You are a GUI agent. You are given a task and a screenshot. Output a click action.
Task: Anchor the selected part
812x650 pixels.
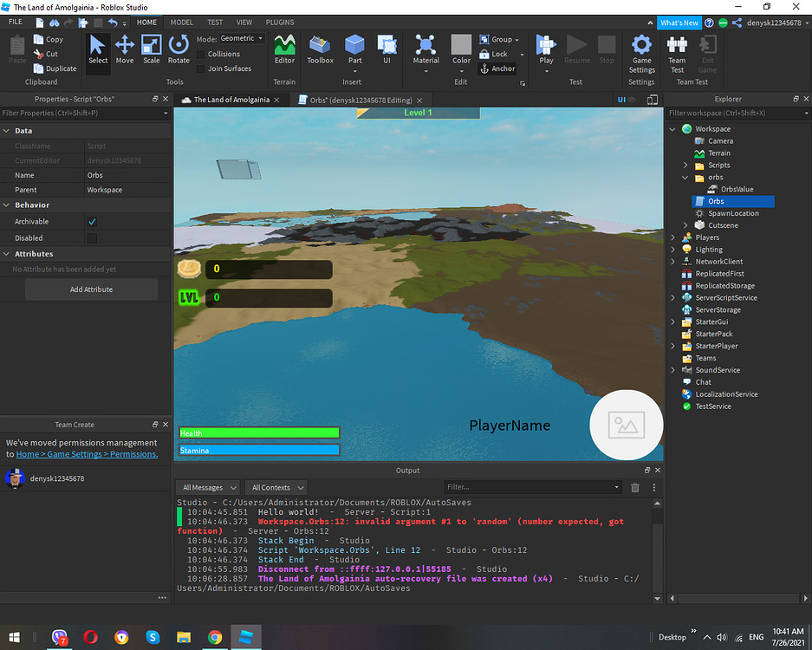[497, 68]
